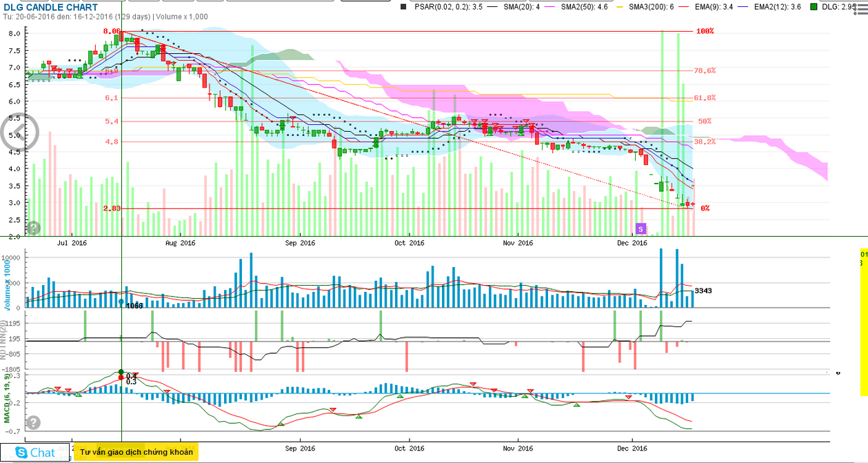The height and width of the screenshot is (463, 868).
Task: Open the Skype Chat button
Action: [36, 453]
